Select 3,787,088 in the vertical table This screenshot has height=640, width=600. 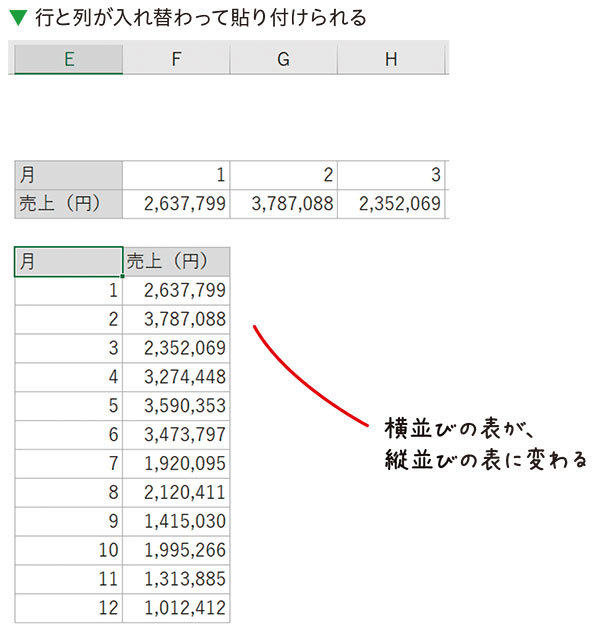pyautogui.click(x=176, y=320)
